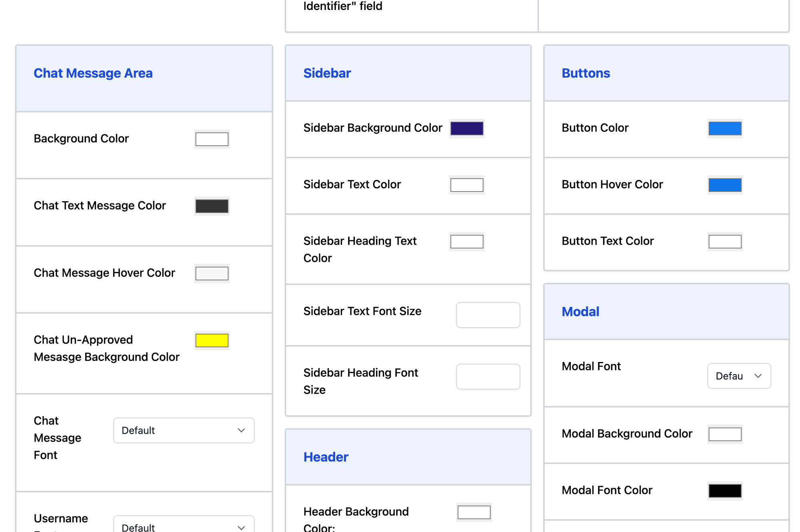Pick the Button Text Color swatch
The height and width of the screenshot is (532, 800).
[x=725, y=242]
